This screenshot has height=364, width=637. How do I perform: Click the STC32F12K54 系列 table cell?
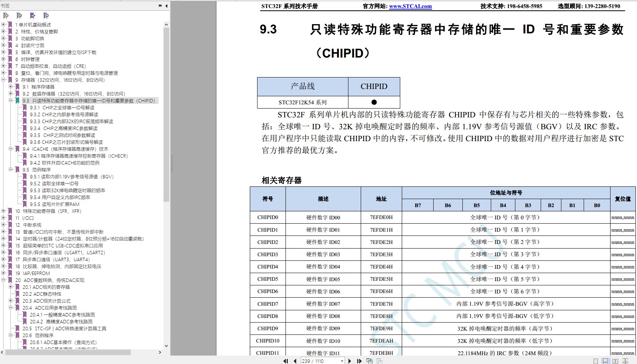coord(303,102)
